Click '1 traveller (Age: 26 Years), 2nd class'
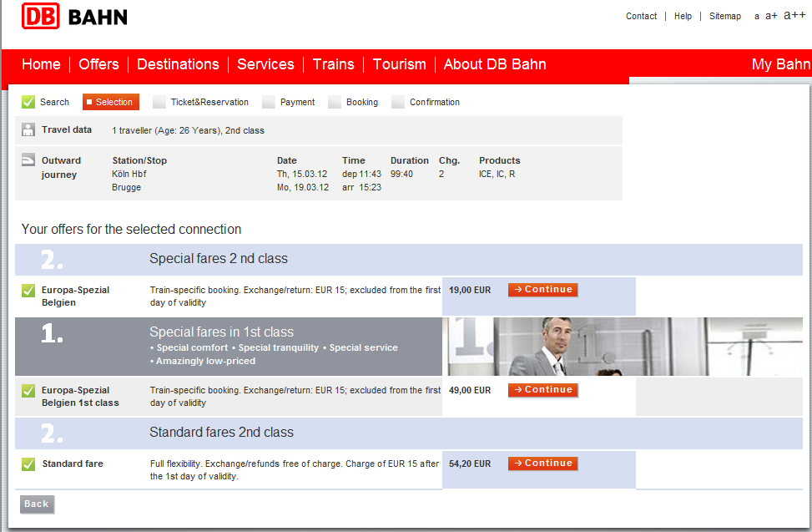This screenshot has width=812, height=532. pos(188,130)
